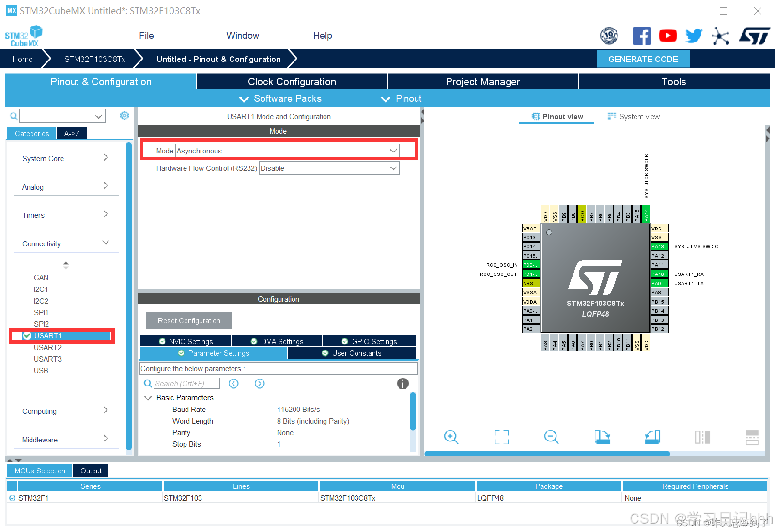Expand the Computing category

point(66,411)
